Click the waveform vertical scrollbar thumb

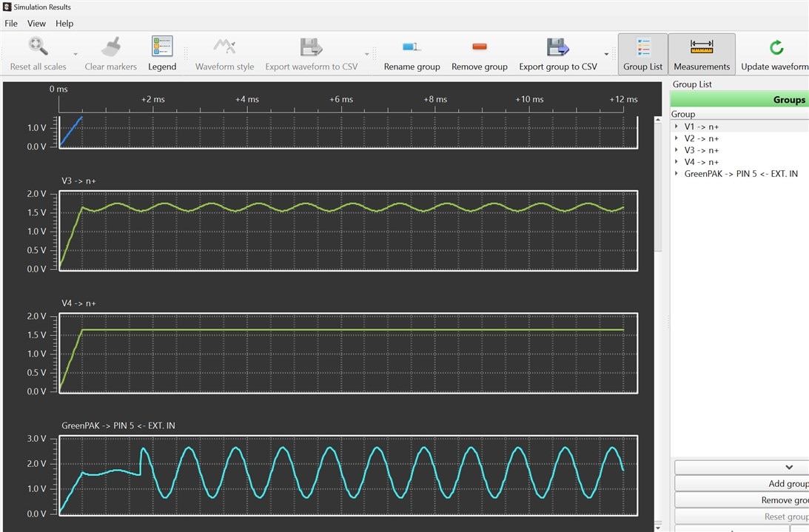click(x=658, y=187)
